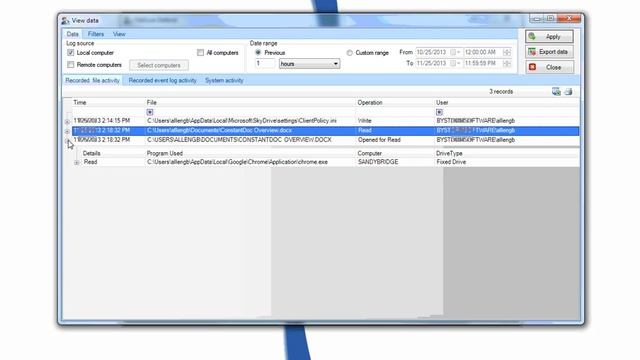Open the Filters menu tab
Screen dimensions: 640x360
tap(96, 34)
